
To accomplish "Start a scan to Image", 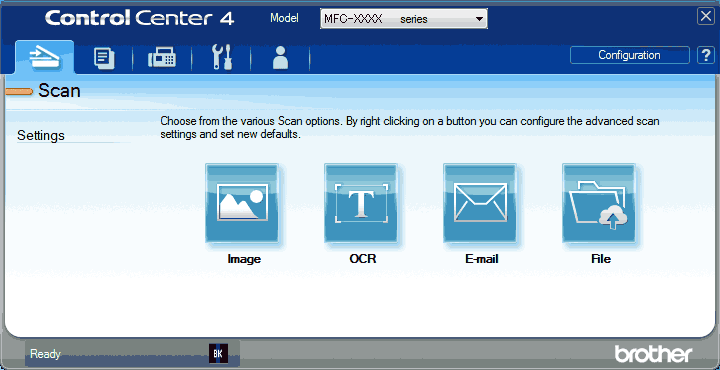I will tap(243, 203).
